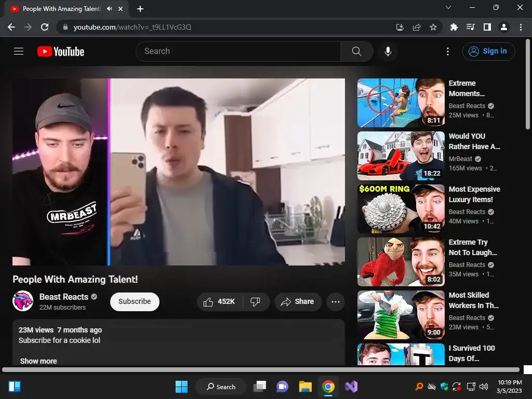532x399 pixels.
Task: Click the horizontal scrollbar at bottom
Action: [261, 369]
